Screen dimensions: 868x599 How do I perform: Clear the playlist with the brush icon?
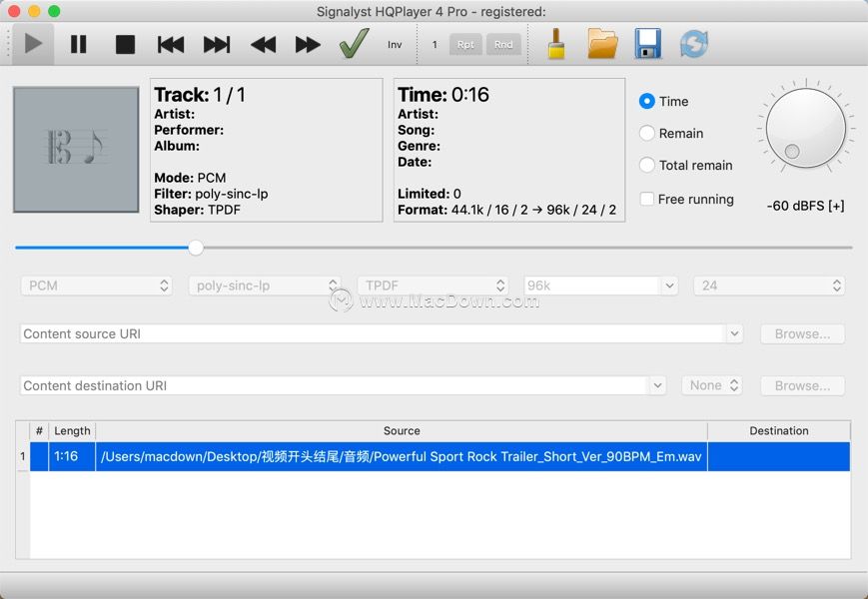556,44
